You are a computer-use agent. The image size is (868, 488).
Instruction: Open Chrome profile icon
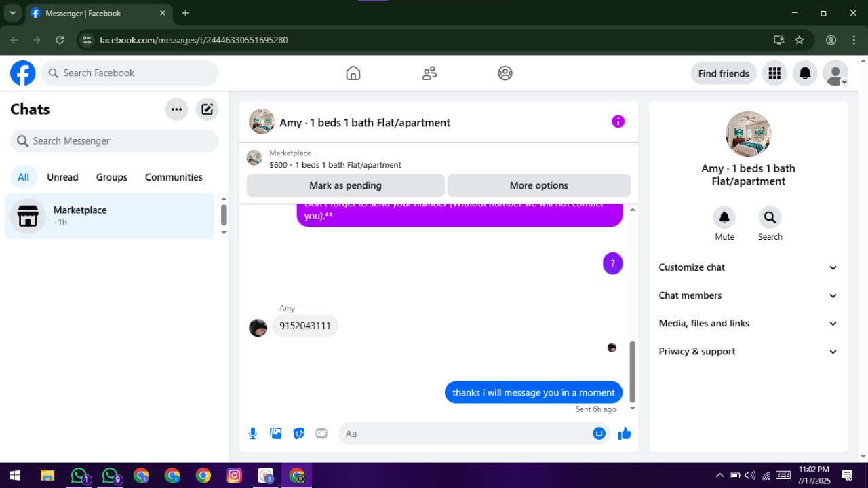tap(831, 40)
